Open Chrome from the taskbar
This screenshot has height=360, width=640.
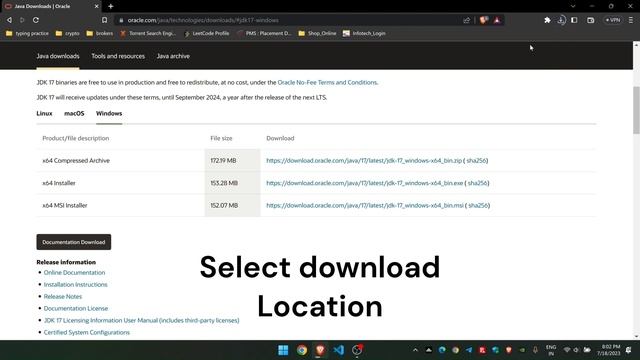click(302, 350)
